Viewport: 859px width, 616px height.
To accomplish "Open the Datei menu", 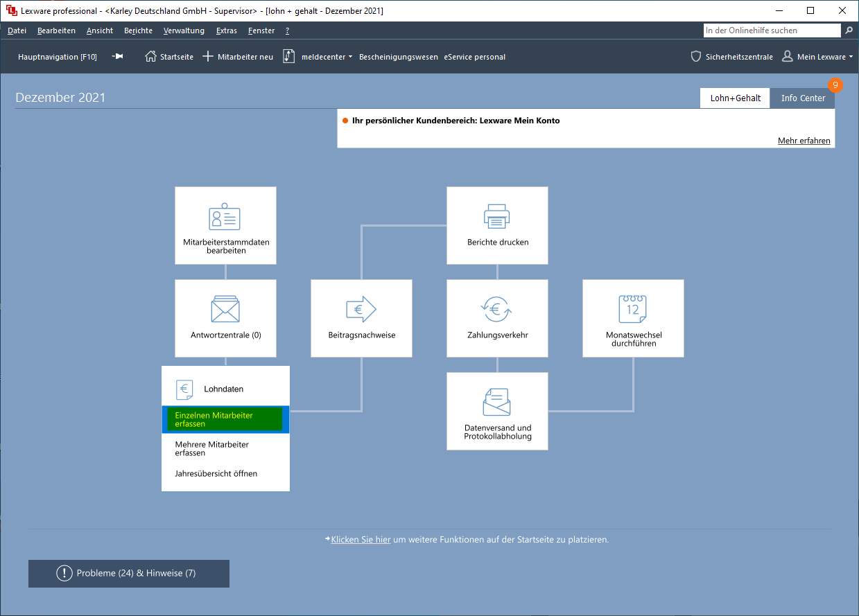I will pos(17,30).
